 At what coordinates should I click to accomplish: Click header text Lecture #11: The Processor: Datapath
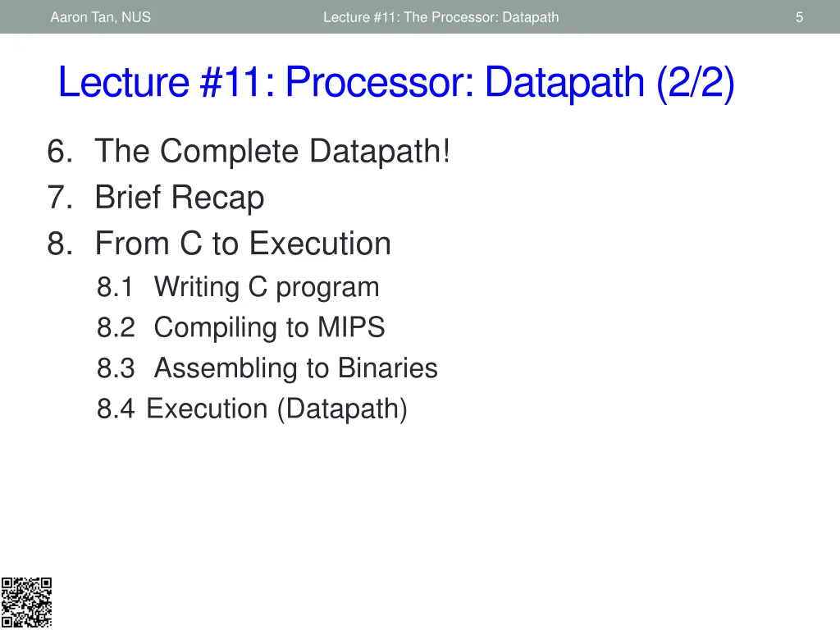tap(441, 17)
